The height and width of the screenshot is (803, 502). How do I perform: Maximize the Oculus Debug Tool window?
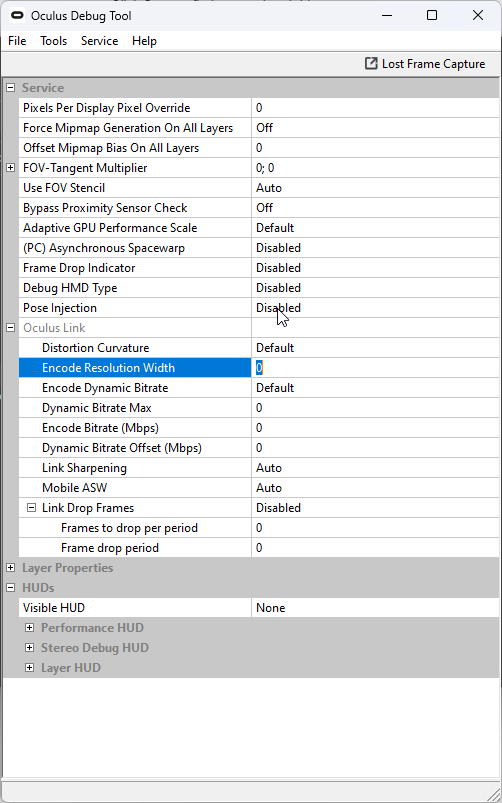coord(432,15)
